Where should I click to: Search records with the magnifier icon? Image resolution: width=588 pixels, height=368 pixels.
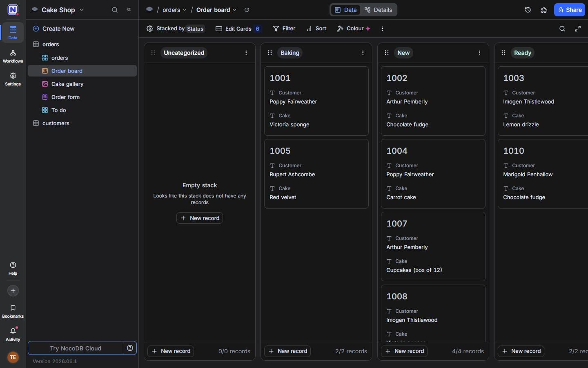[562, 29]
